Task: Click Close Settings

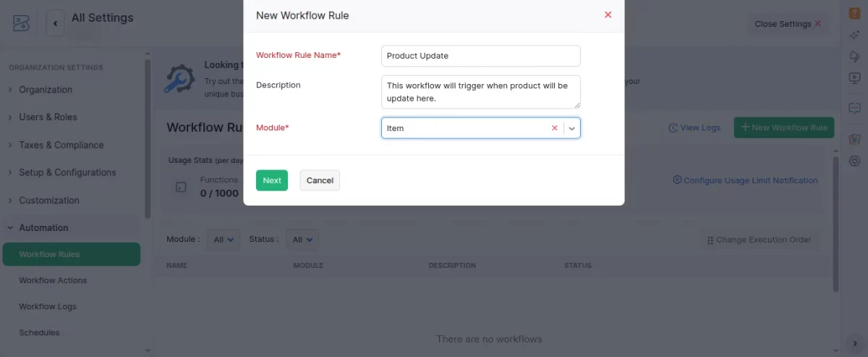Action: pyautogui.click(x=788, y=24)
